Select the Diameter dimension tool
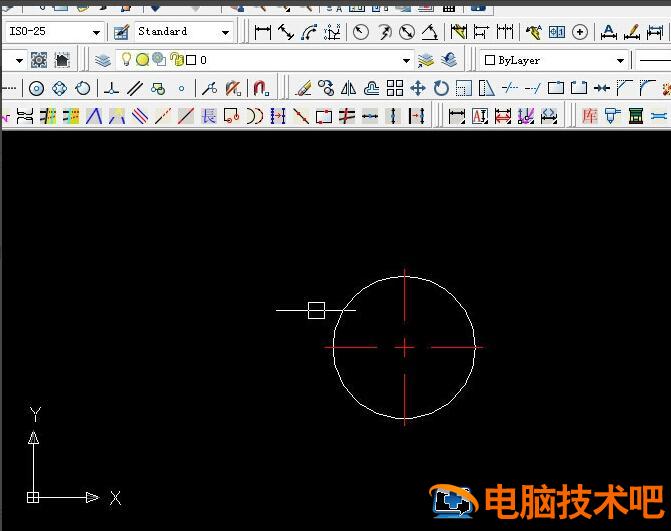671x531 pixels. pos(407,32)
